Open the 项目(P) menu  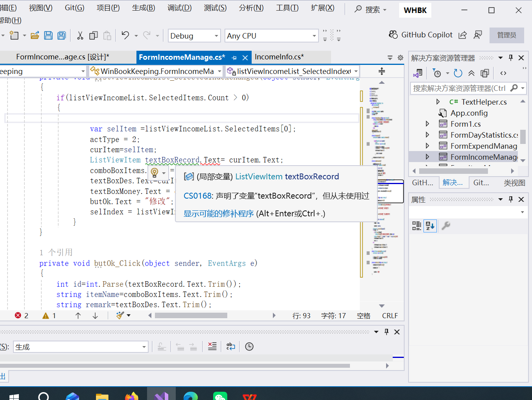coord(108,8)
